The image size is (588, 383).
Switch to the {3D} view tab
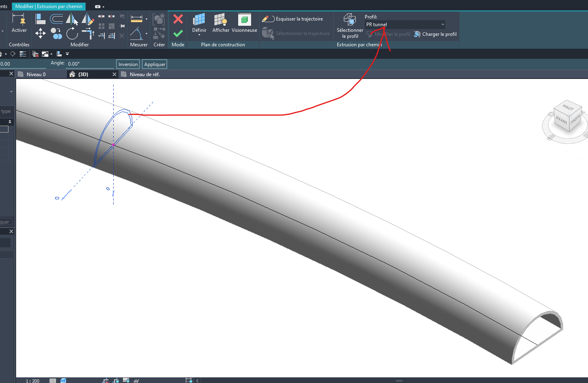83,74
